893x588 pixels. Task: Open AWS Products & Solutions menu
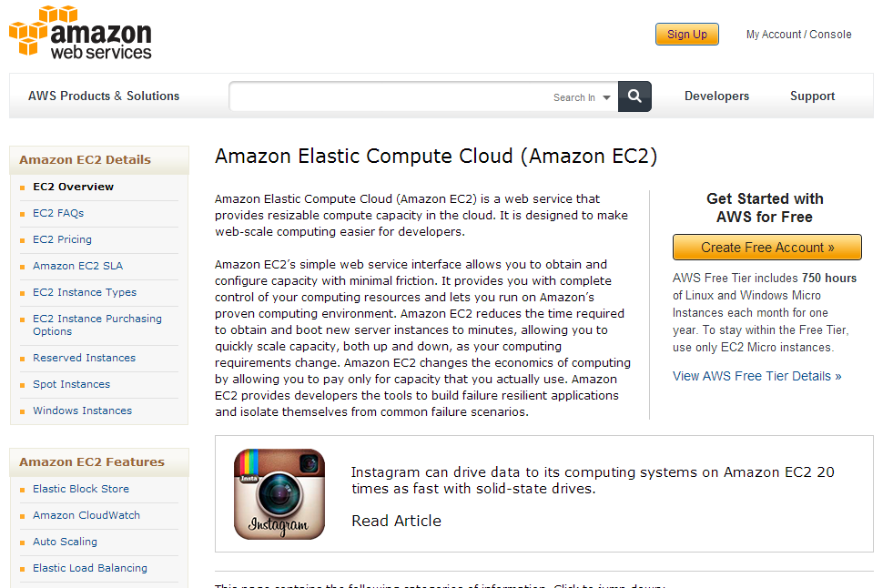click(104, 96)
